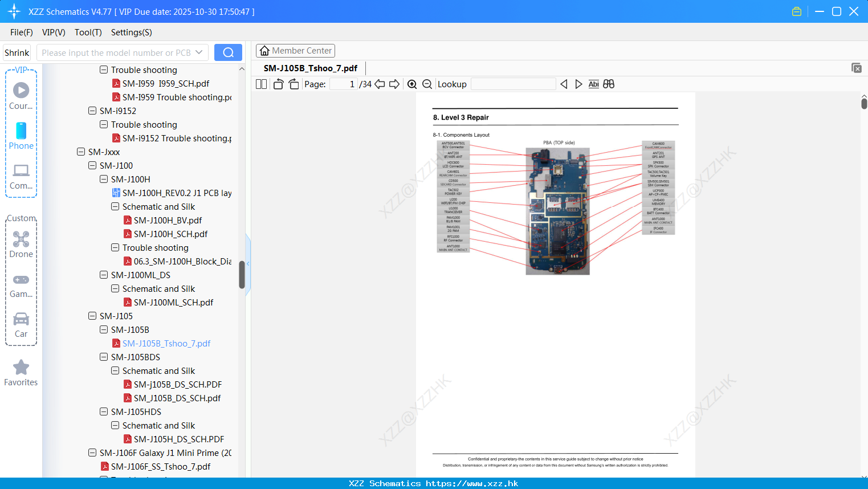868x489 pixels.
Task: Toggle two-page view icon in PDF toolbar
Action: point(262,84)
